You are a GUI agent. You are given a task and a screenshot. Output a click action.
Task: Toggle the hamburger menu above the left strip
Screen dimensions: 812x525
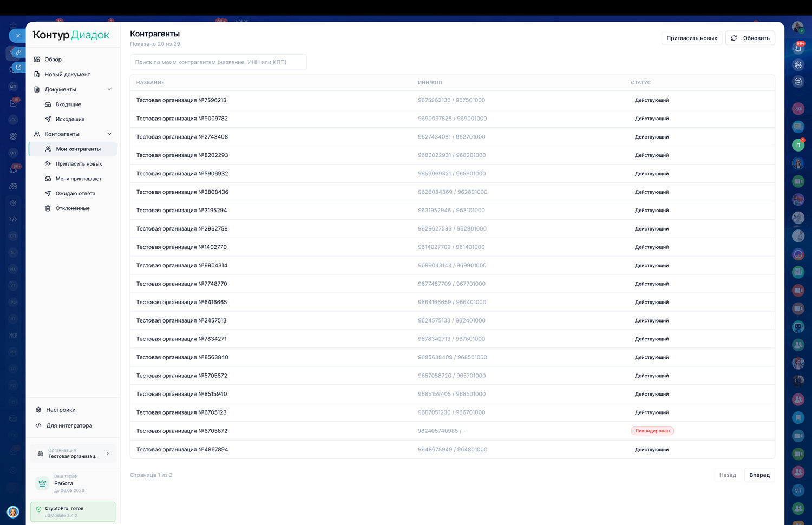[x=13, y=26]
